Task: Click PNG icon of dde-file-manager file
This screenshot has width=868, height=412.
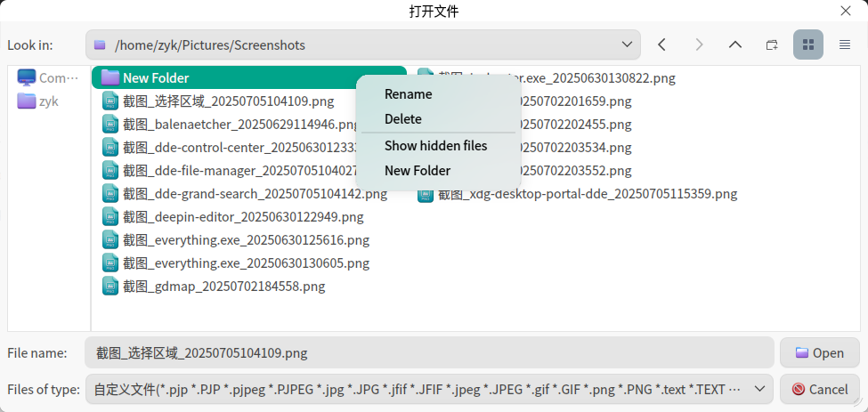Action: [110, 171]
